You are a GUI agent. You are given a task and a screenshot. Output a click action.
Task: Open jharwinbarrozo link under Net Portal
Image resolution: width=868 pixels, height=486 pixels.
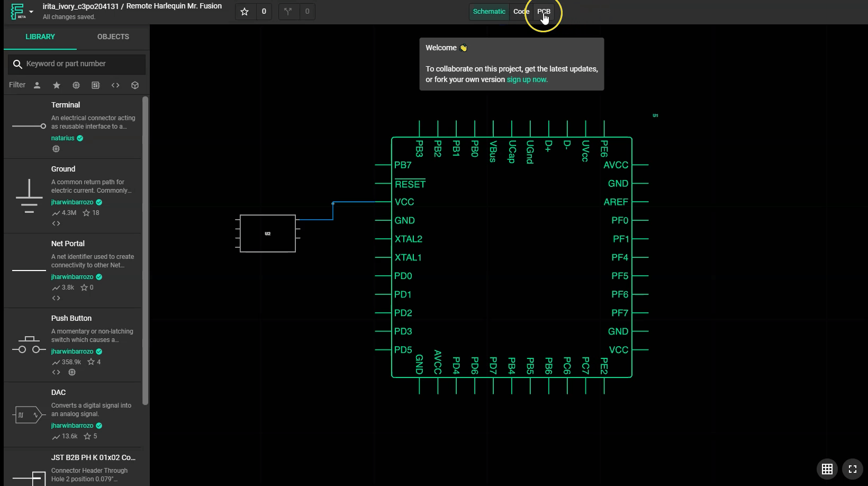(x=72, y=277)
